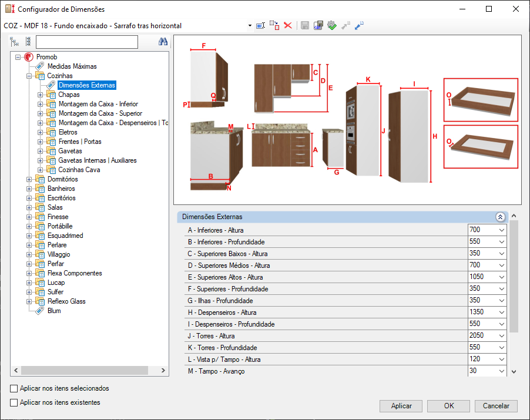Click the collapse tree icon
530x420 pixels.
click(28, 42)
